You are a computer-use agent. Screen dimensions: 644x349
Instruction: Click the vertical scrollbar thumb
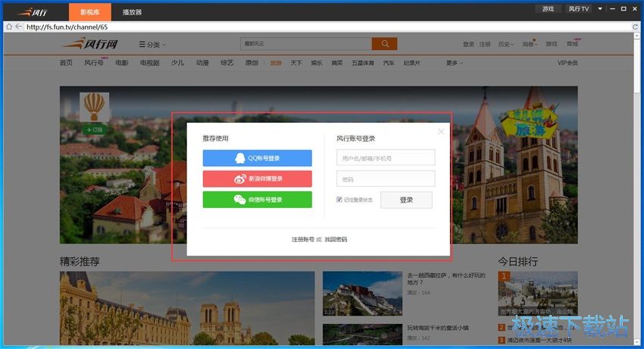(637, 66)
